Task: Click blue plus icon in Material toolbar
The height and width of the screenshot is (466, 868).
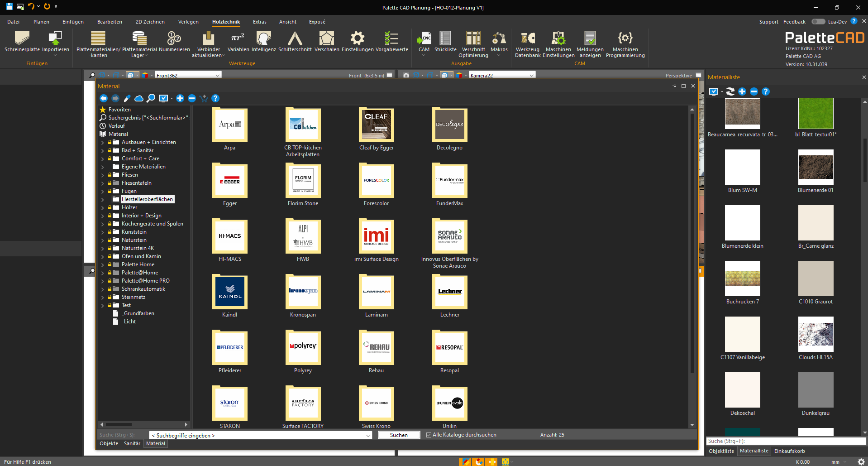Action: click(180, 98)
